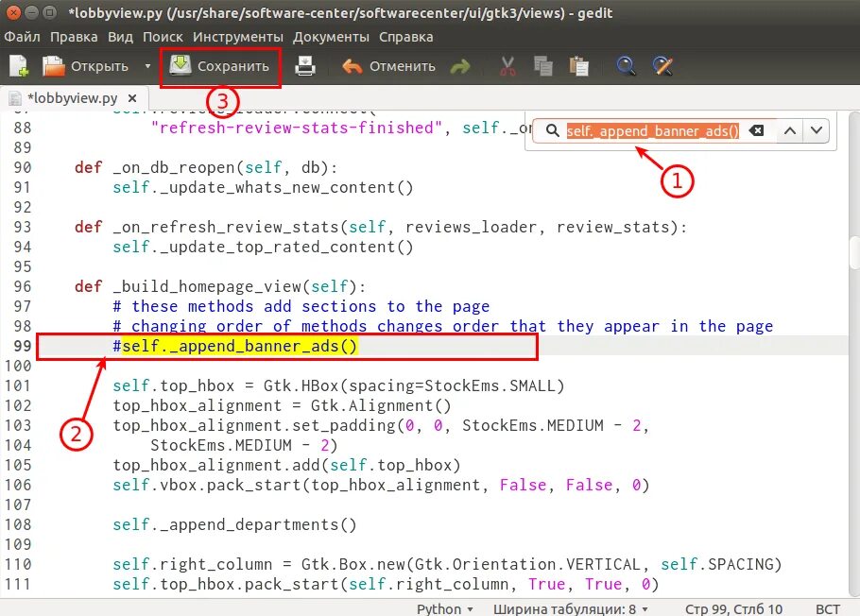Click the Стр 99, Стлб 10 status text
The image size is (860, 616).
tap(734, 608)
